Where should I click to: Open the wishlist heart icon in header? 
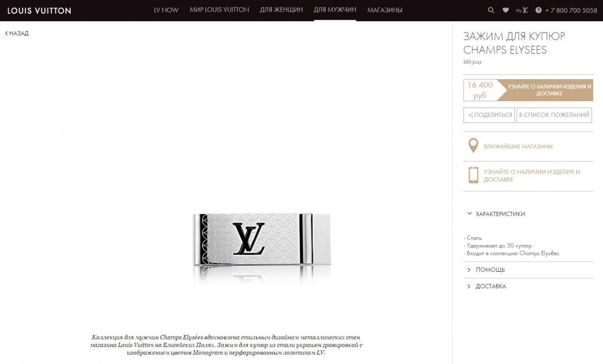coord(505,10)
